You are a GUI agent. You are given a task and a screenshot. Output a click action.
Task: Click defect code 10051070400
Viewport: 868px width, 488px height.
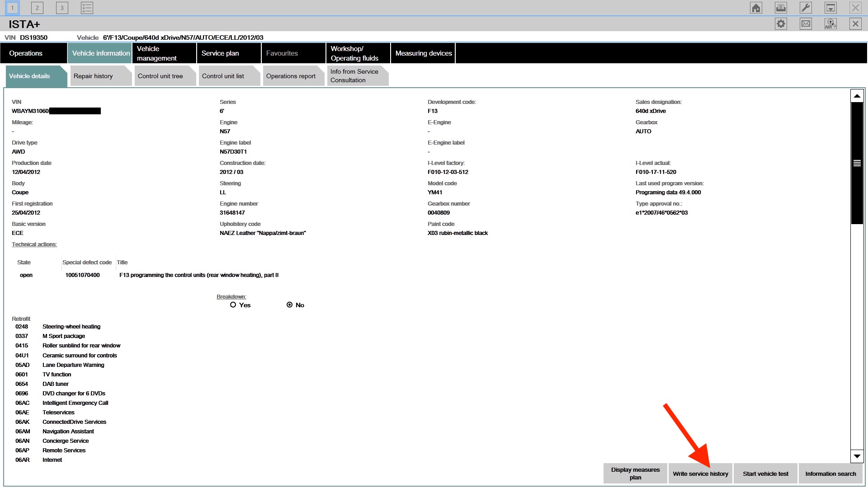[x=82, y=275]
